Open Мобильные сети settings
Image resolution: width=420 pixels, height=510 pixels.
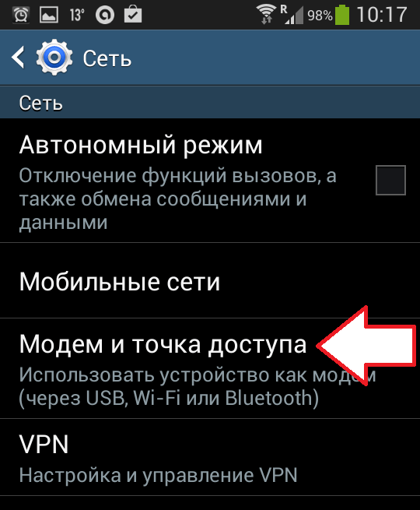(210, 280)
